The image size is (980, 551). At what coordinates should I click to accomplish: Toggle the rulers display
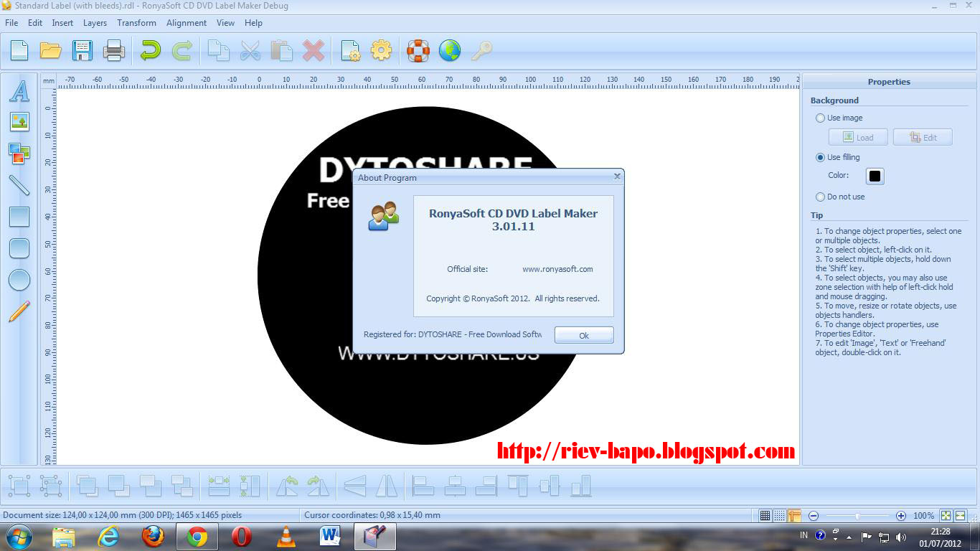click(x=794, y=515)
